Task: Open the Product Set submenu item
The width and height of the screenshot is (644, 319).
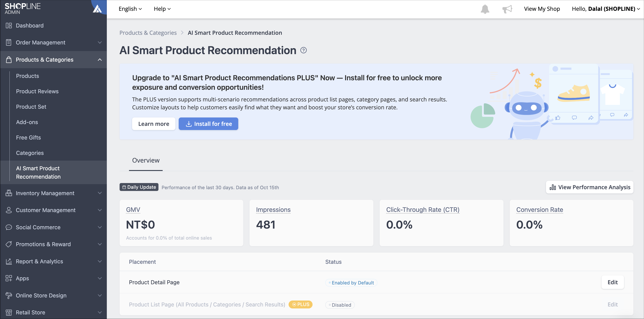Action: (x=31, y=107)
